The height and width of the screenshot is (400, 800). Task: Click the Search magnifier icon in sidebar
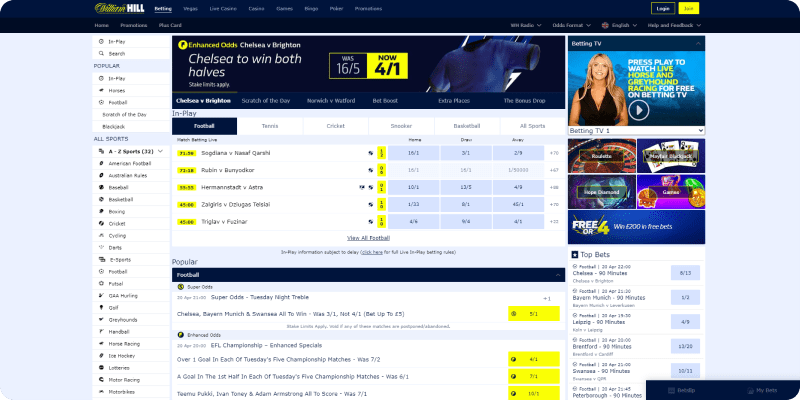pyautogui.click(x=101, y=53)
